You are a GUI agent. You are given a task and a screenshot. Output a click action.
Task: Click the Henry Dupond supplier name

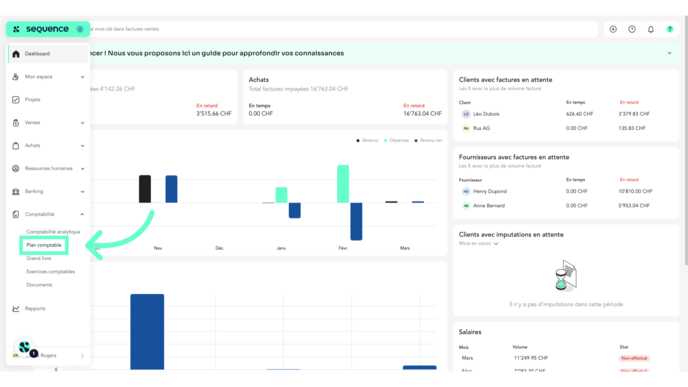[x=490, y=191]
